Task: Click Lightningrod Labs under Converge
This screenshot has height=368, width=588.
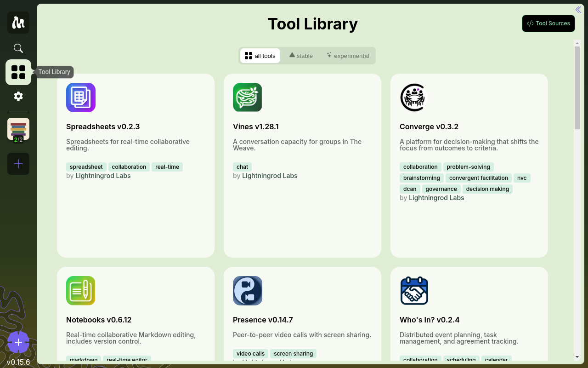Action: (x=436, y=198)
